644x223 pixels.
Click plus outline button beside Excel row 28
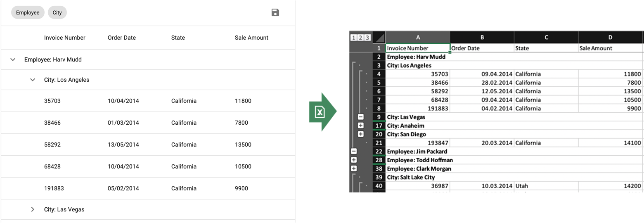(353, 160)
